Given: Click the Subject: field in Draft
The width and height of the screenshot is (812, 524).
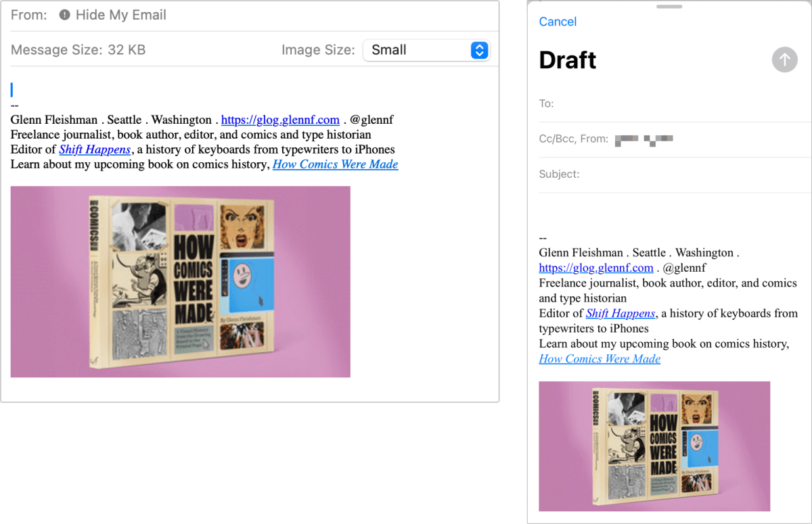Looking at the screenshot, I should [675, 174].
